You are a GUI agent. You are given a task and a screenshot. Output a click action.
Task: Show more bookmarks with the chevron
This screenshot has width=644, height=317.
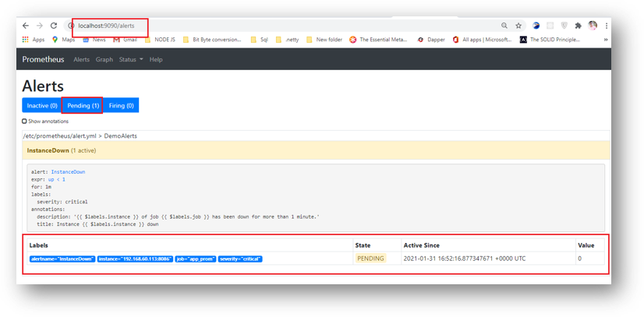tap(606, 40)
